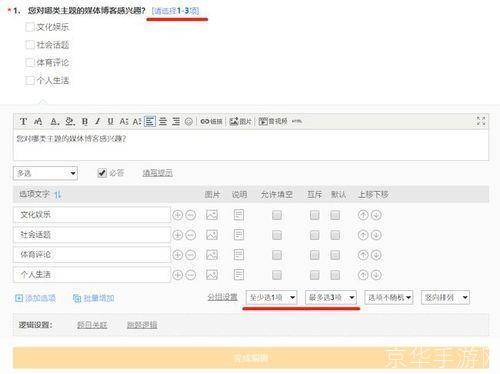Remove the 个人生活 option with minus icon

191,275
